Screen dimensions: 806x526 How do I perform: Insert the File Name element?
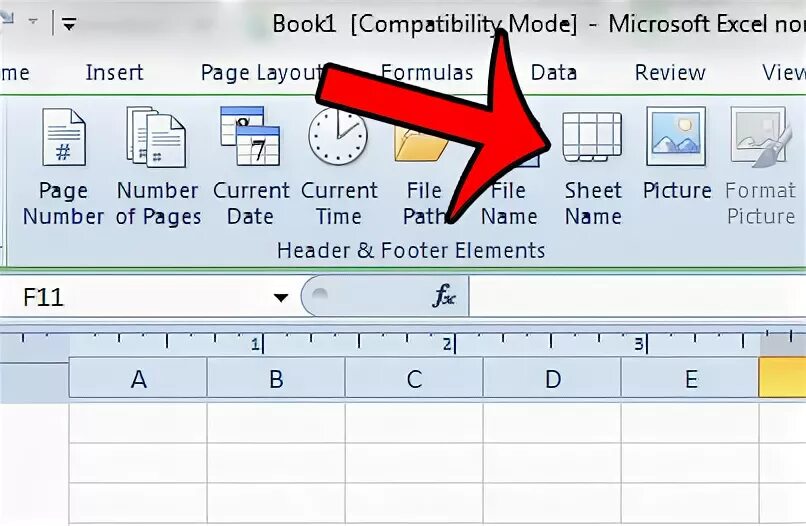pos(509,203)
